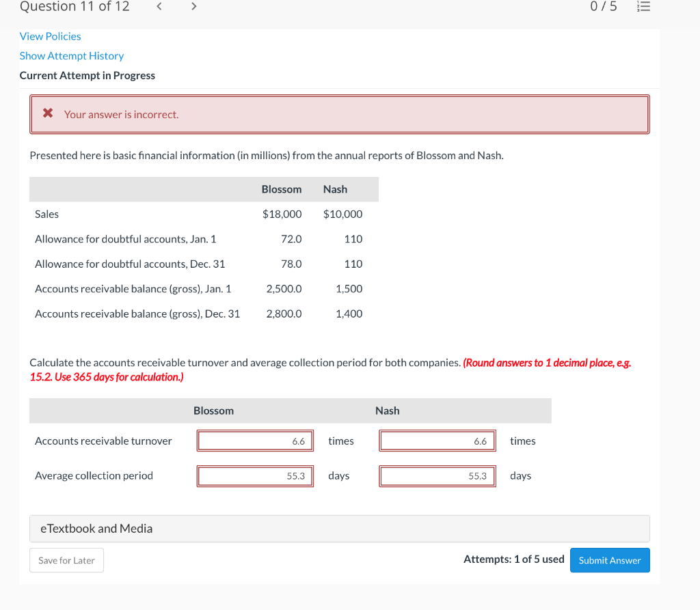Open the question list icon
The width and height of the screenshot is (700, 610).
point(643,6)
